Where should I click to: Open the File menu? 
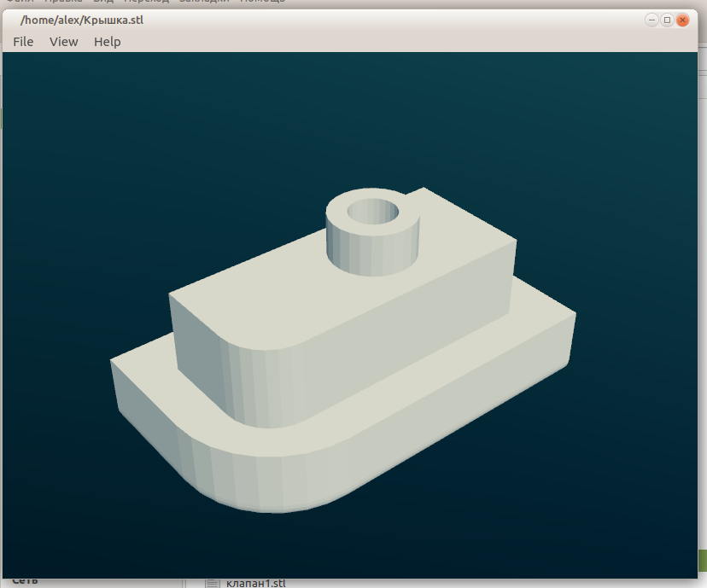23,42
